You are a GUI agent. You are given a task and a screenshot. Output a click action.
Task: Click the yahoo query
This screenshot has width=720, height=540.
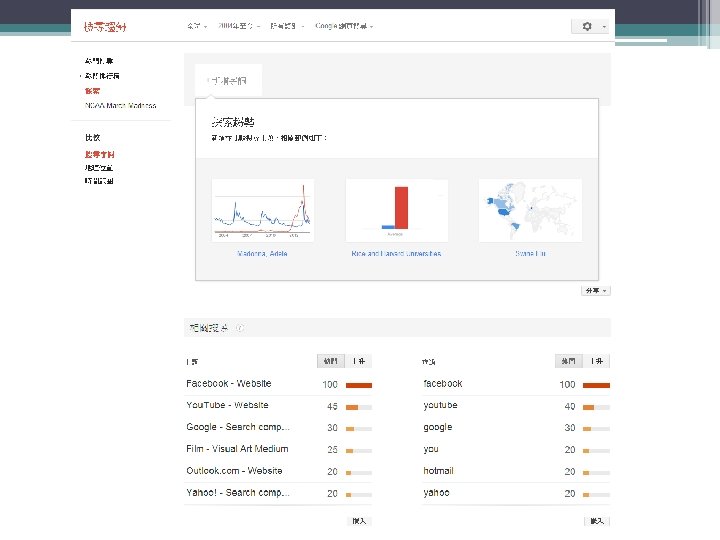pos(436,493)
